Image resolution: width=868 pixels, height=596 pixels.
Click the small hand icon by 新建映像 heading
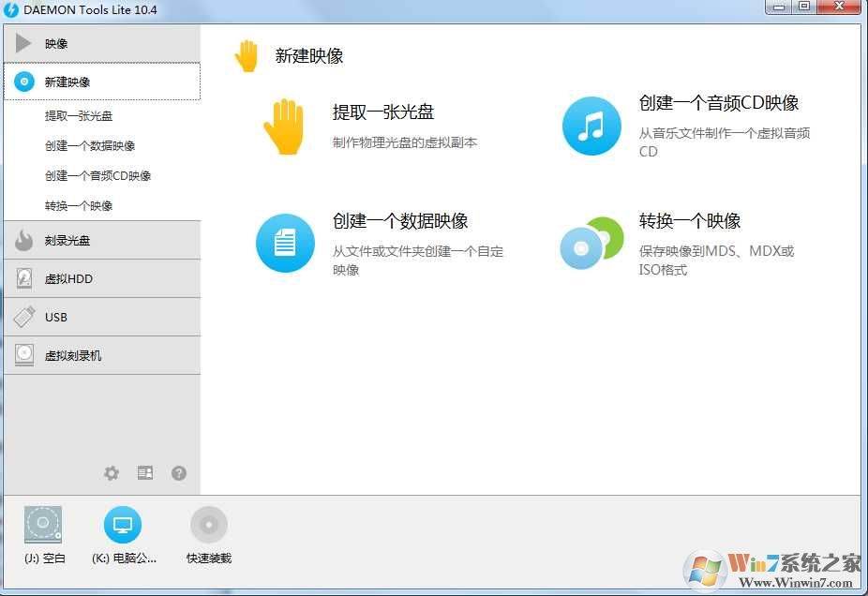(247, 56)
